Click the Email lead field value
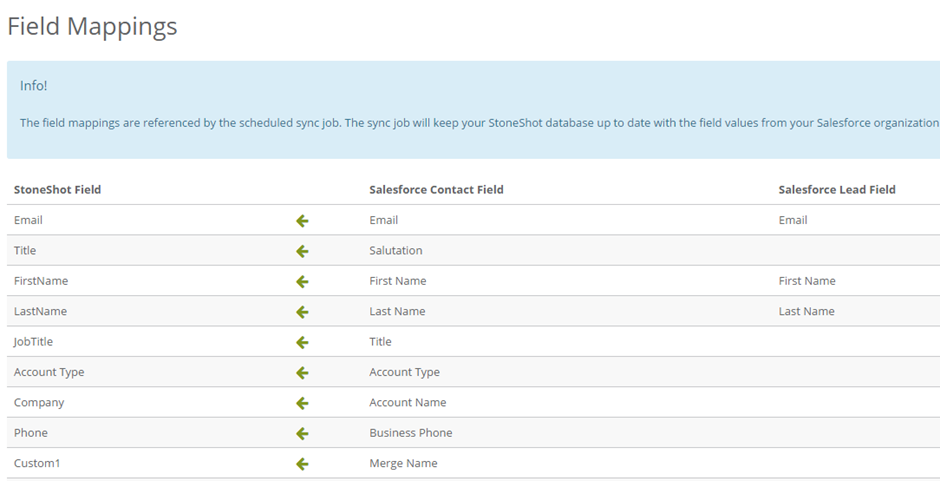 (793, 220)
